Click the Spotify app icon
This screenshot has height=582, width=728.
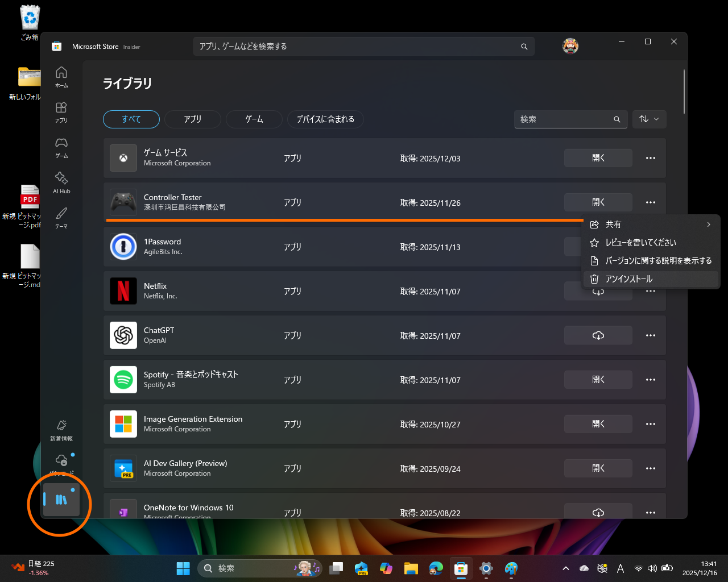[x=123, y=380]
